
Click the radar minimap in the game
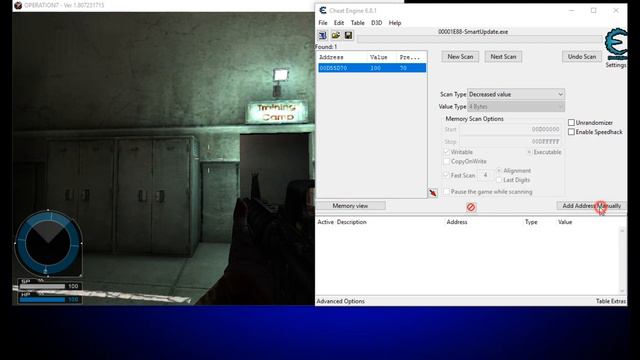click(x=48, y=243)
